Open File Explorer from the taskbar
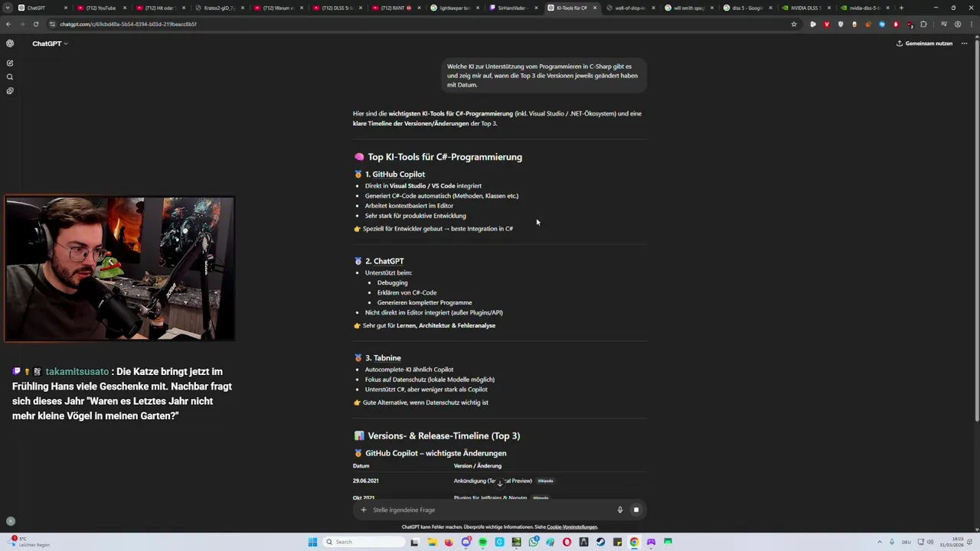 click(x=433, y=542)
